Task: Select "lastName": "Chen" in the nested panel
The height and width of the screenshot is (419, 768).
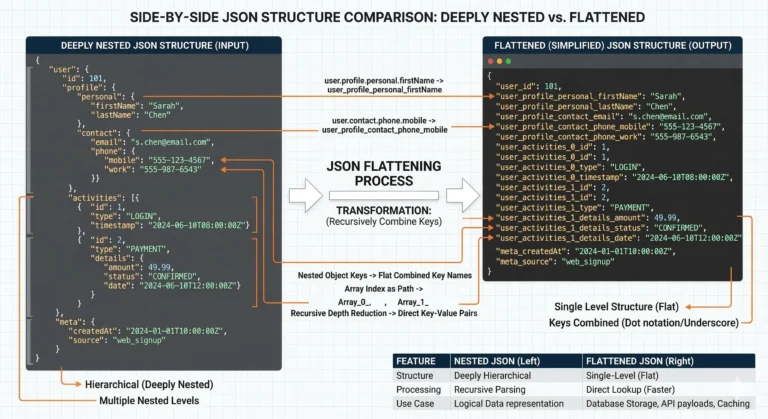Action: (130, 115)
